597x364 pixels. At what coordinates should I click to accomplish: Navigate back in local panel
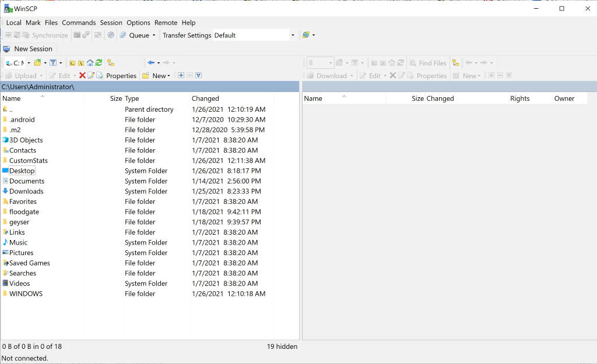[151, 63]
